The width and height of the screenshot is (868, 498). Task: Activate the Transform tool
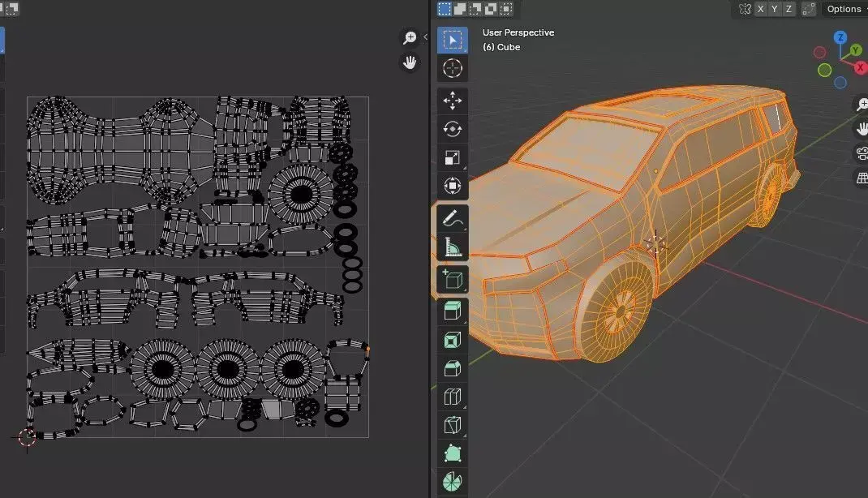click(453, 186)
